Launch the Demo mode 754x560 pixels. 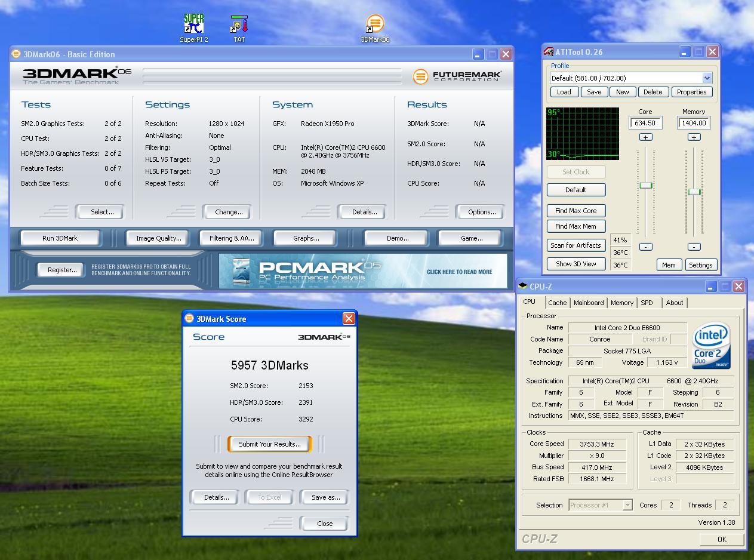tap(398, 238)
